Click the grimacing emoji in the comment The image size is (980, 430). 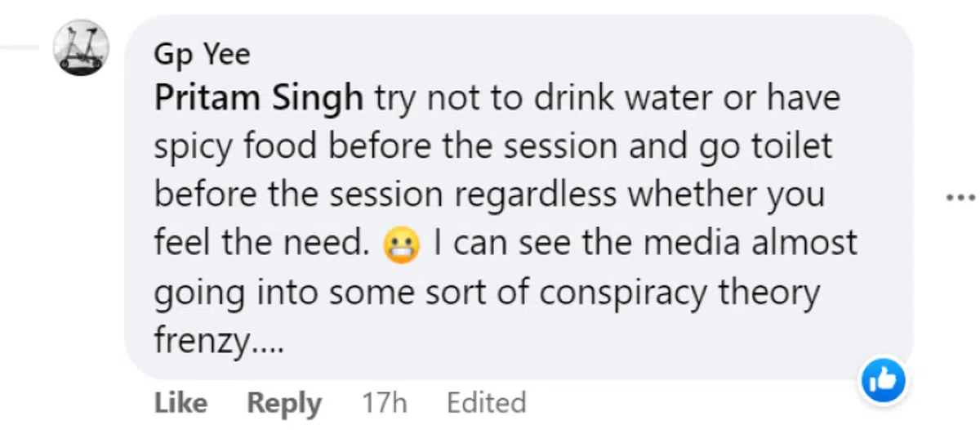pyautogui.click(x=400, y=245)
